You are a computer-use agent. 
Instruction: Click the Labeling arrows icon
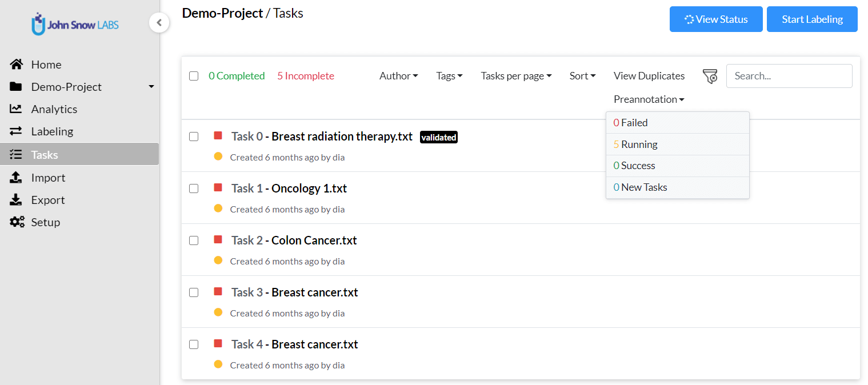[16, 131]
